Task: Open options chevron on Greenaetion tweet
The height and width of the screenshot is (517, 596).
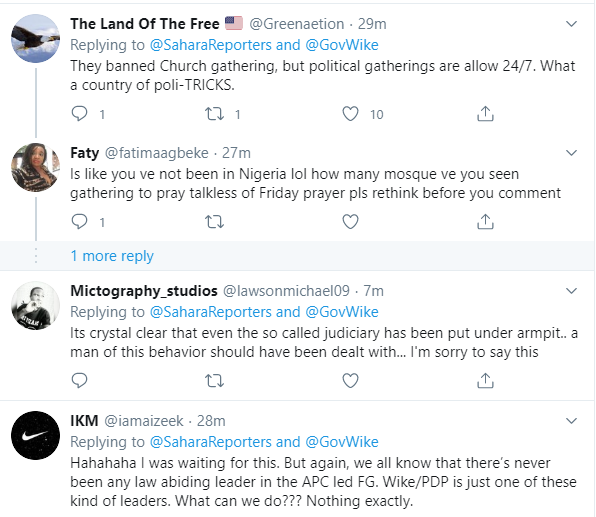Action: pyautogui.click(x=571, y=24)
